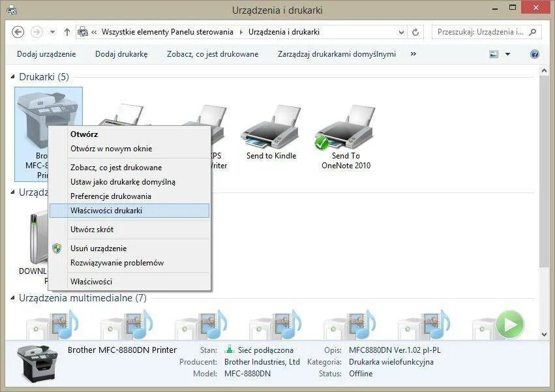Click the window title bar system icon
Screen dimensions: 555x392
point(12,10)
